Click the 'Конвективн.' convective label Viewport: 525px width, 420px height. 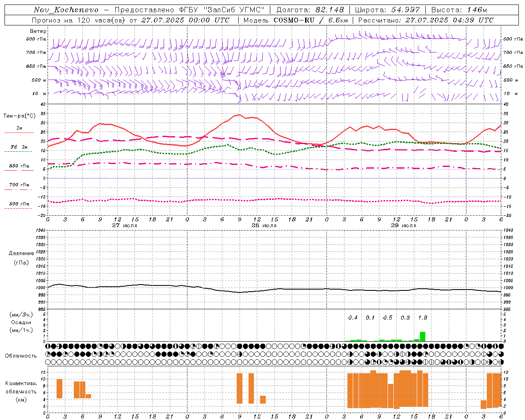pyautogui.click(x=21, y=383)
